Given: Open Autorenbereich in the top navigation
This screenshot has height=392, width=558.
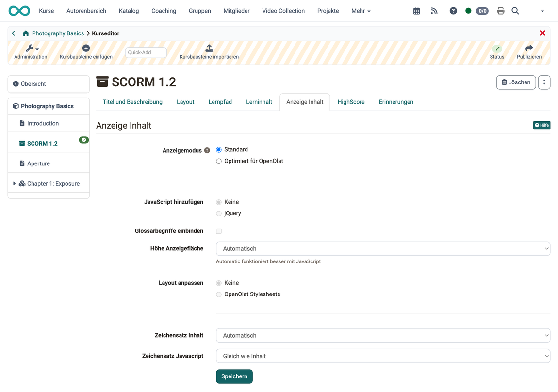Looking at the screenshot, I should click(x=86, y=11).
